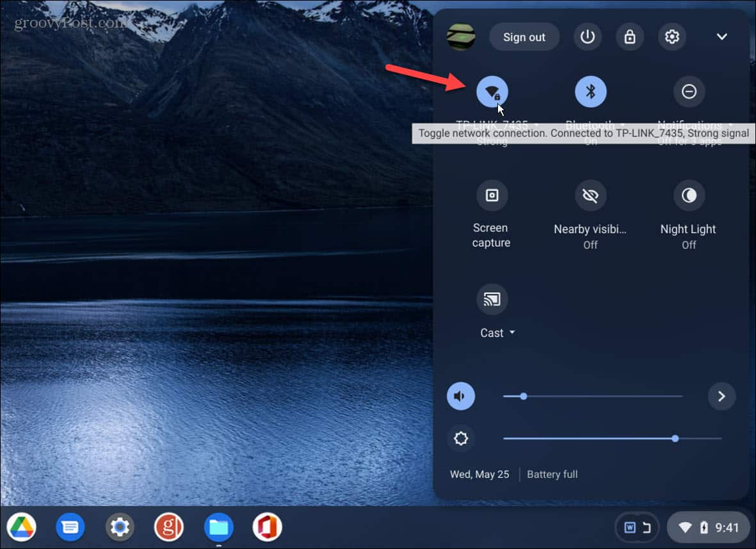Click the Sign out button
Screen dimensions: 756x549
tap(524, 37)
